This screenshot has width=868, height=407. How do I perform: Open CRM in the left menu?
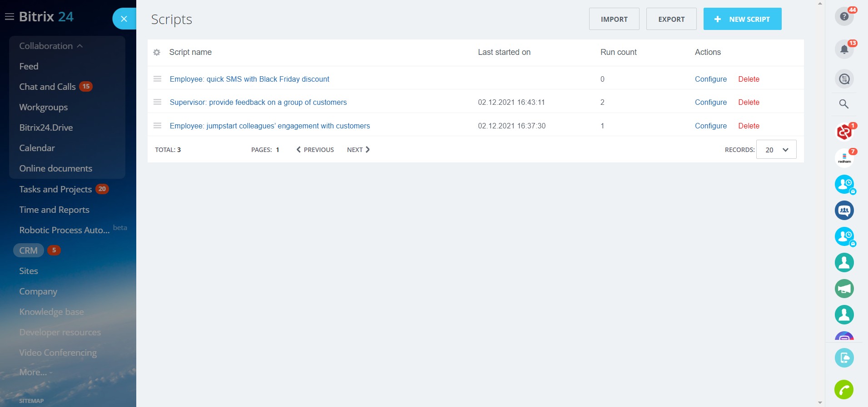[28, 250]
